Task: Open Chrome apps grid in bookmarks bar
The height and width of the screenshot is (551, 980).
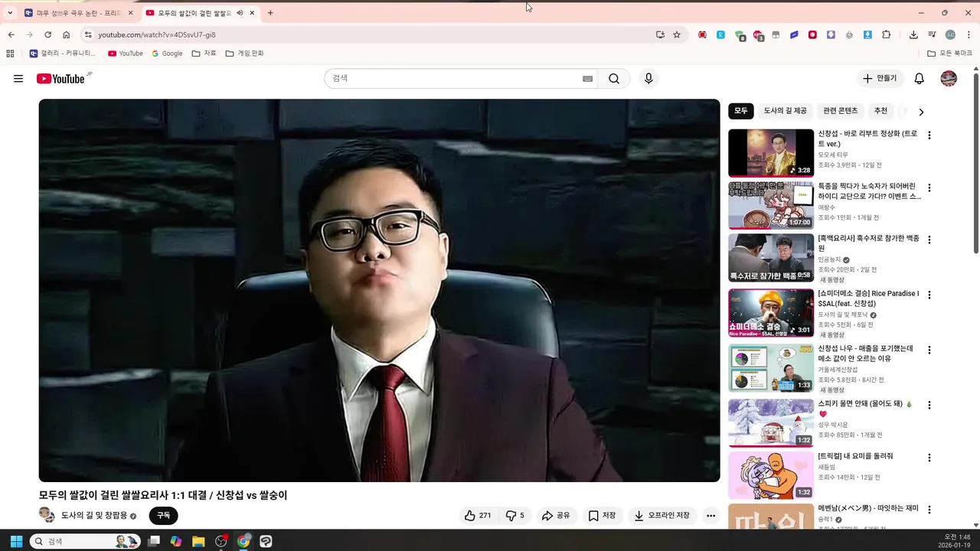Action: [10, 54]
